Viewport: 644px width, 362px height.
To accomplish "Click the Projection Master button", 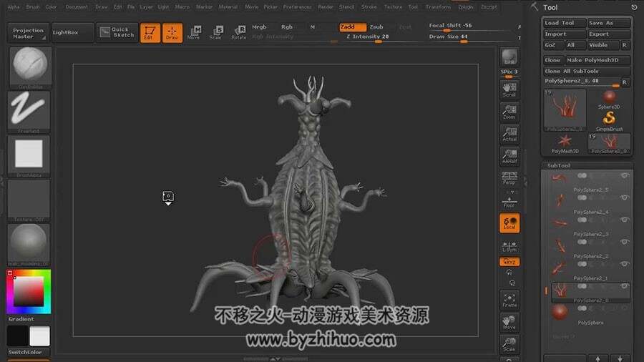I will [28, 33].
